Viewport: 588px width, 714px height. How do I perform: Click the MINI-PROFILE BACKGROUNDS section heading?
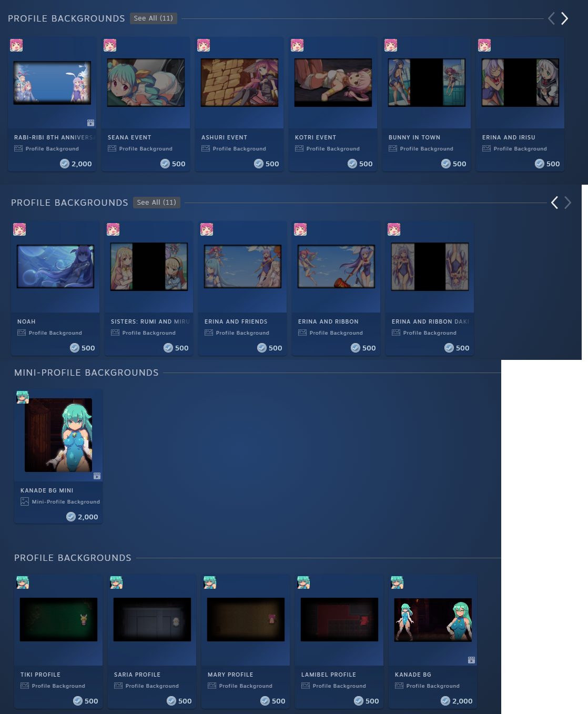pyautogui.click(x=86, y=373)
